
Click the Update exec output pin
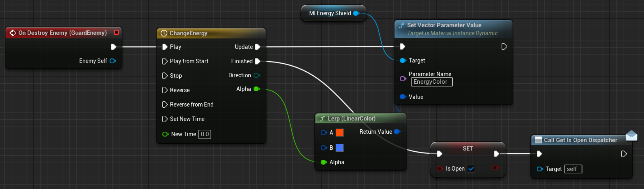(x=258, y=47)
